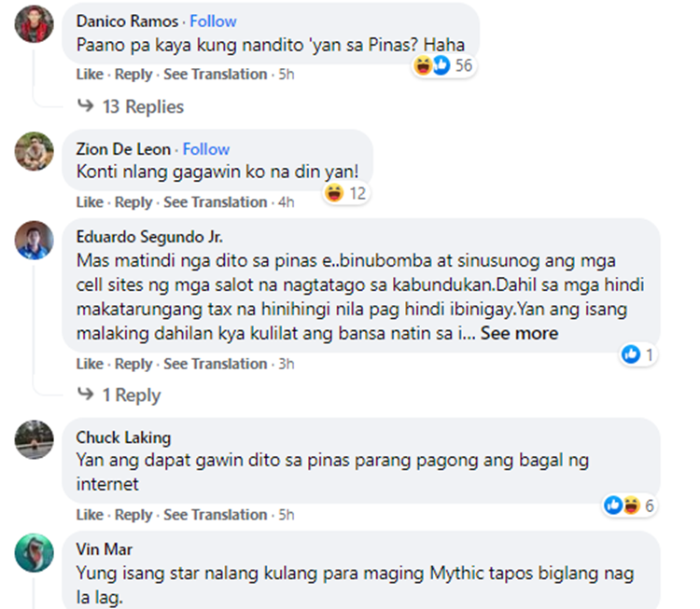The image size is (700, 609).
Task: Click Chuck Laking's avatar image
Action: click(35, 439)
